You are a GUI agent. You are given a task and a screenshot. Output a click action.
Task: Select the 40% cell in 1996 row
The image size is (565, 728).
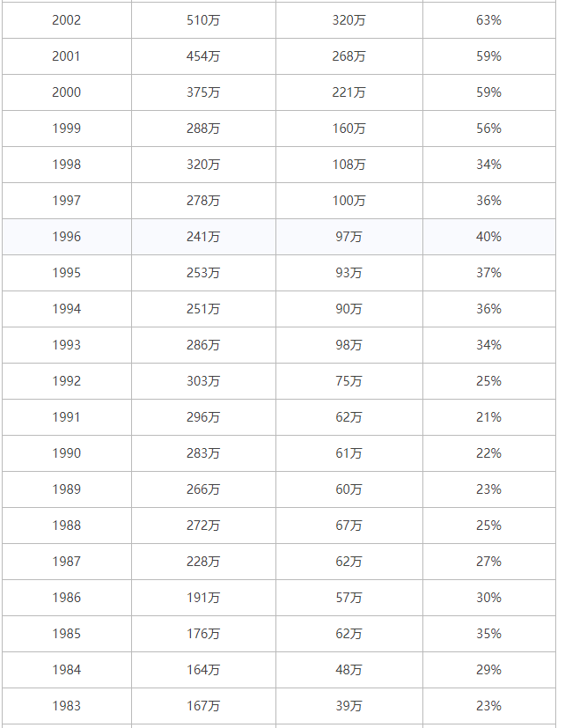point(488,237)
